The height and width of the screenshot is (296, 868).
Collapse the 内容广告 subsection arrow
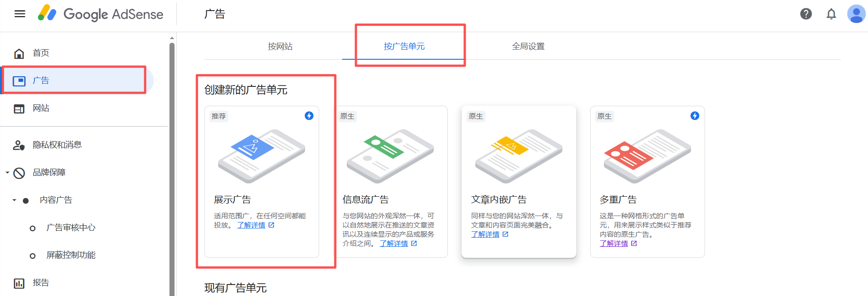click(x=14, y=200)
